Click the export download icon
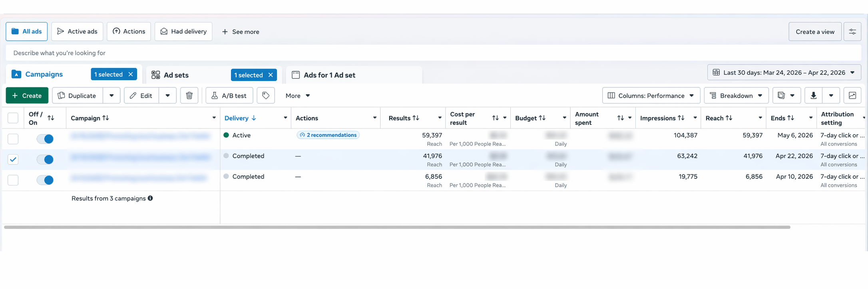868x289 pixels. (813, 95)
